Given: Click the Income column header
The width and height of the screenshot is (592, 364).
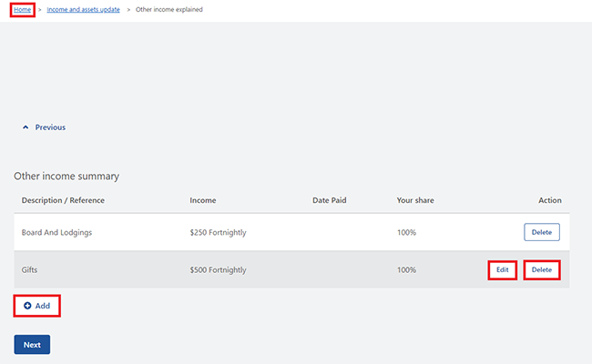Looking at the screenshot, I should coord(202,200).
